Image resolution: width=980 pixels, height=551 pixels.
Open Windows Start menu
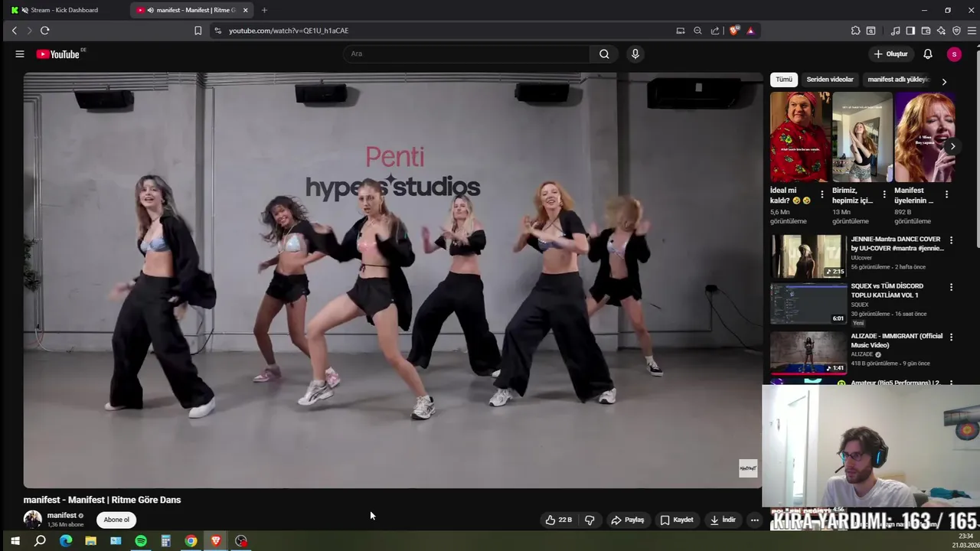pyautogui.click(x=15, y=541)
